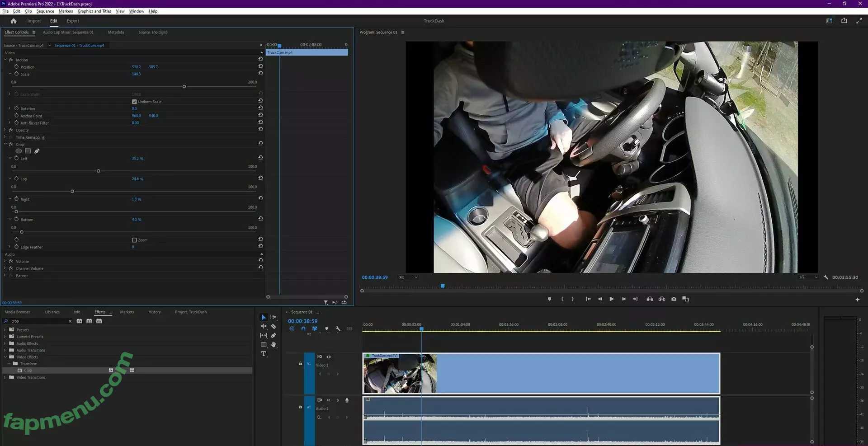Select the Pen tool in tools panel
Screen dimensions: 868x446
[274, 335]
